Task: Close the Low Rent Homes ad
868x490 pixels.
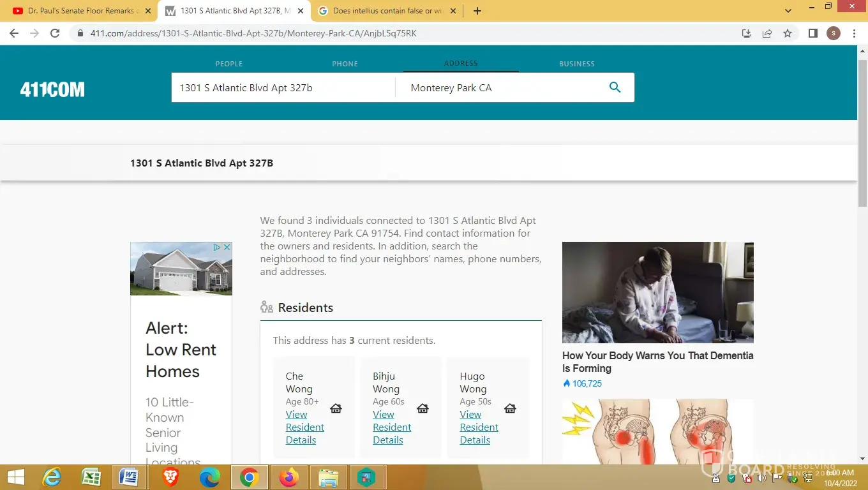Action: click(x=226, y=247)
